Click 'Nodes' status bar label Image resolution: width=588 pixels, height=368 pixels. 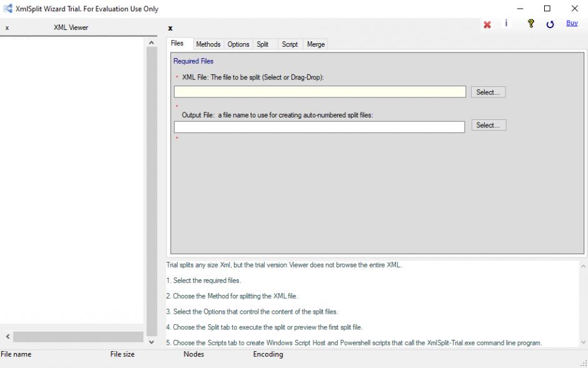pos(193,354)
